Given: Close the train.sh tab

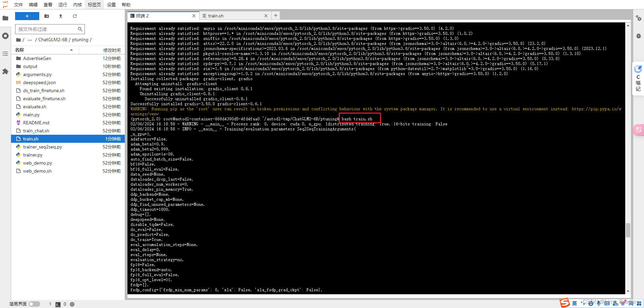Looking at the screenshot, I should click(266, 16).
